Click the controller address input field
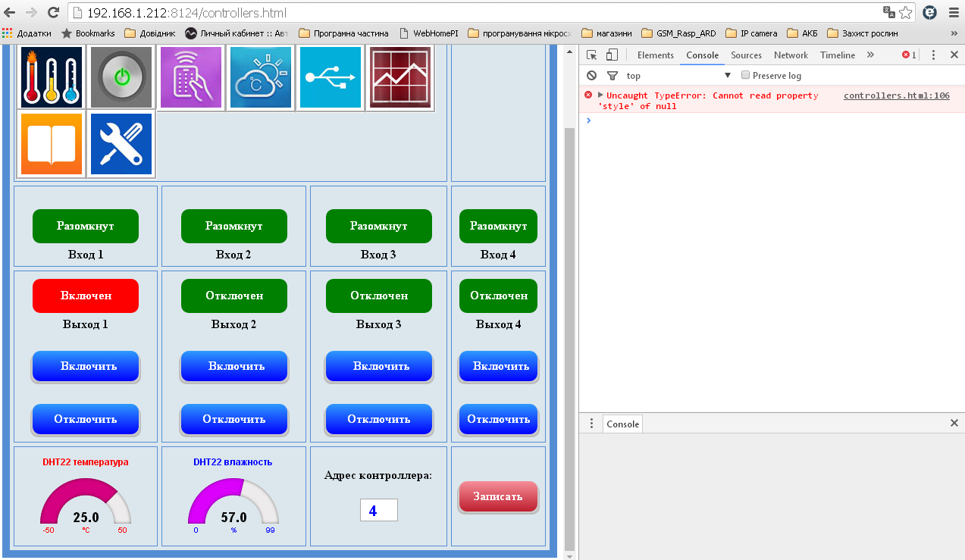 (x=379, y=511)
